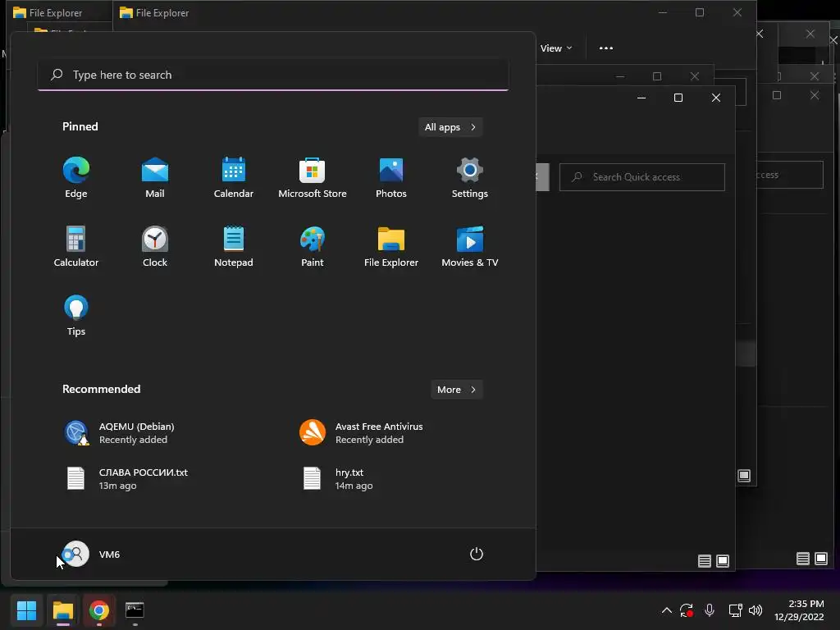Switch rightmost Explorer window to large icons view

coord(820,559)
